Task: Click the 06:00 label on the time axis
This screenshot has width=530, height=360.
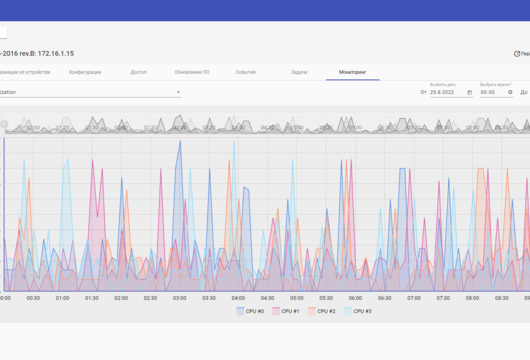Action: tap(355, 298)
